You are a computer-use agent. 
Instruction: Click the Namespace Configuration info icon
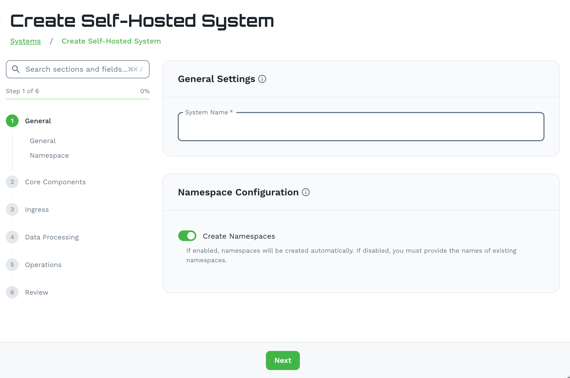306,192
